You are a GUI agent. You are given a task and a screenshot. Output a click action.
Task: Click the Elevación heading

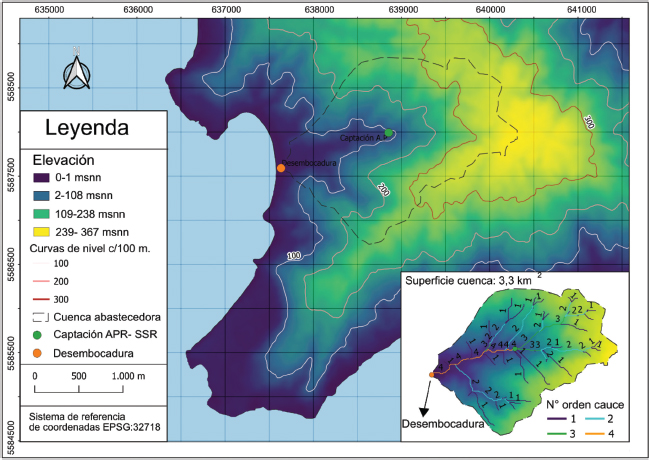coord(64,160)
